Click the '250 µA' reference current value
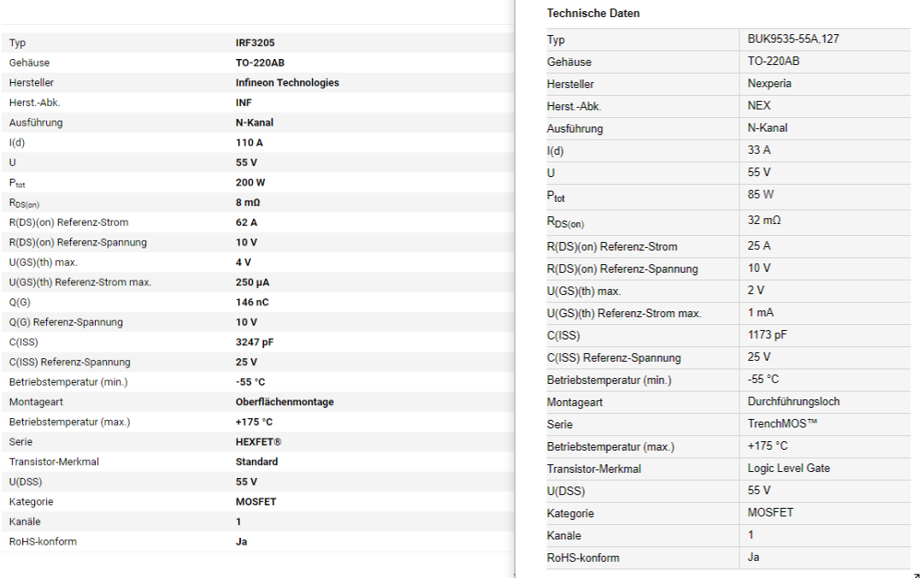This screenshot has width=924, height=578. (252, 282)
